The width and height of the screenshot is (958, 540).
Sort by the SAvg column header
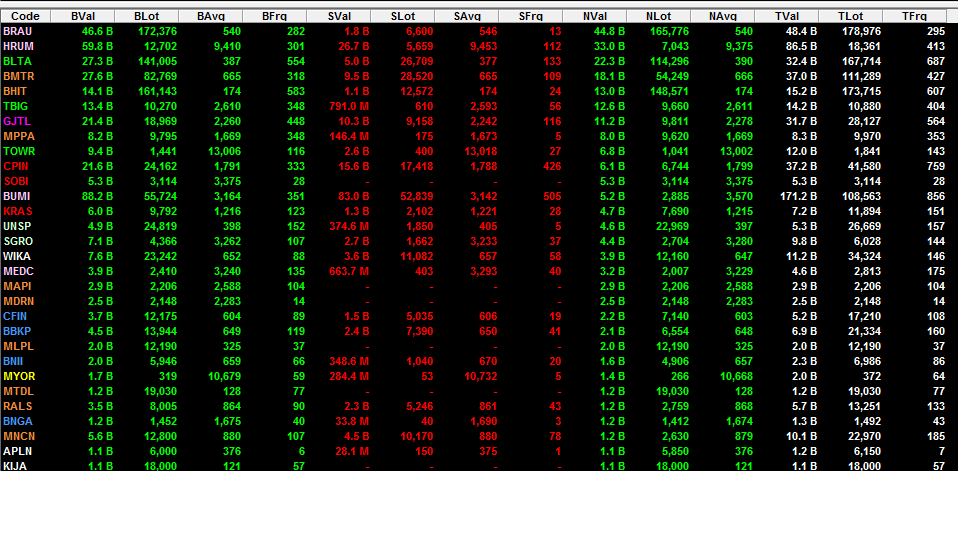pyautogui.click(x=467, y=16)
